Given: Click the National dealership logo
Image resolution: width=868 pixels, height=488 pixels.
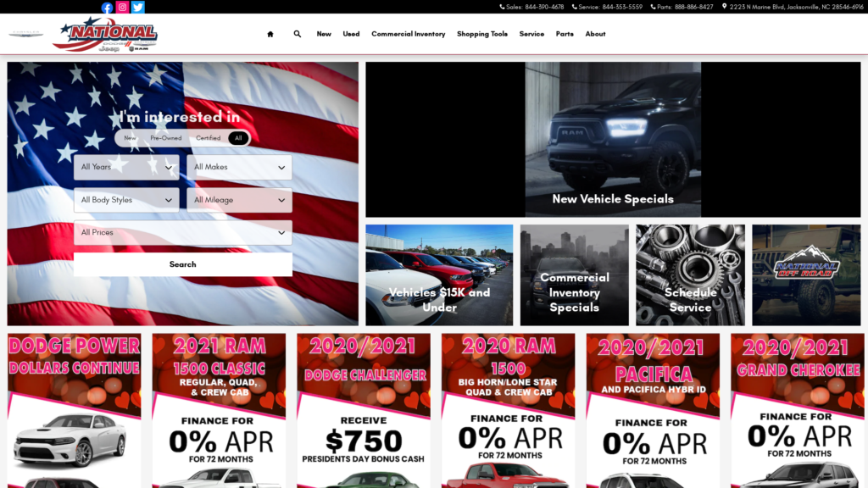Looking at the screenshot, I should [x=105, y=35].
